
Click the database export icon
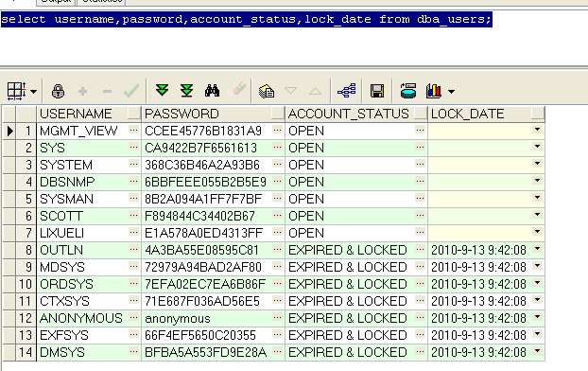pyautogui.click(x=408, y=91)
